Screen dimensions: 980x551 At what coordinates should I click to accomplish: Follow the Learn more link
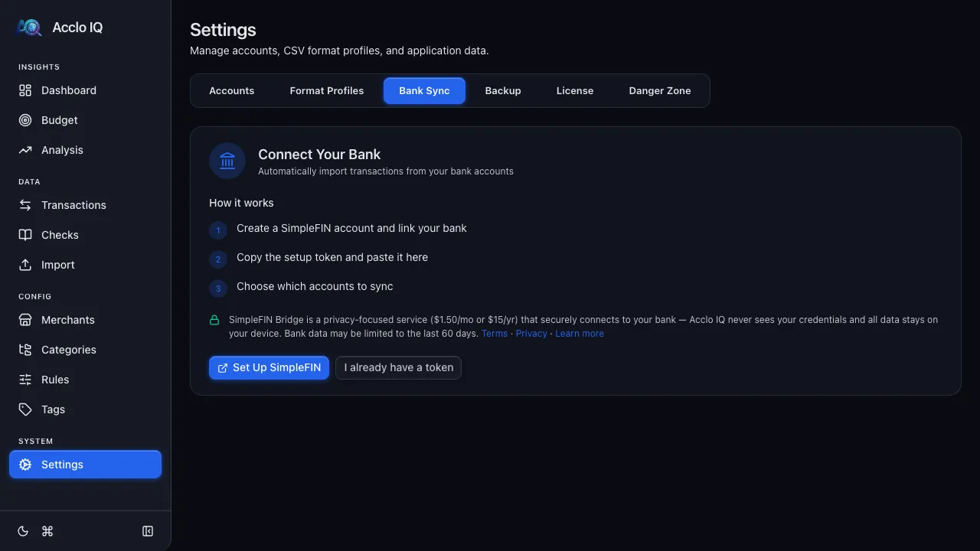(x=580, y=334)
